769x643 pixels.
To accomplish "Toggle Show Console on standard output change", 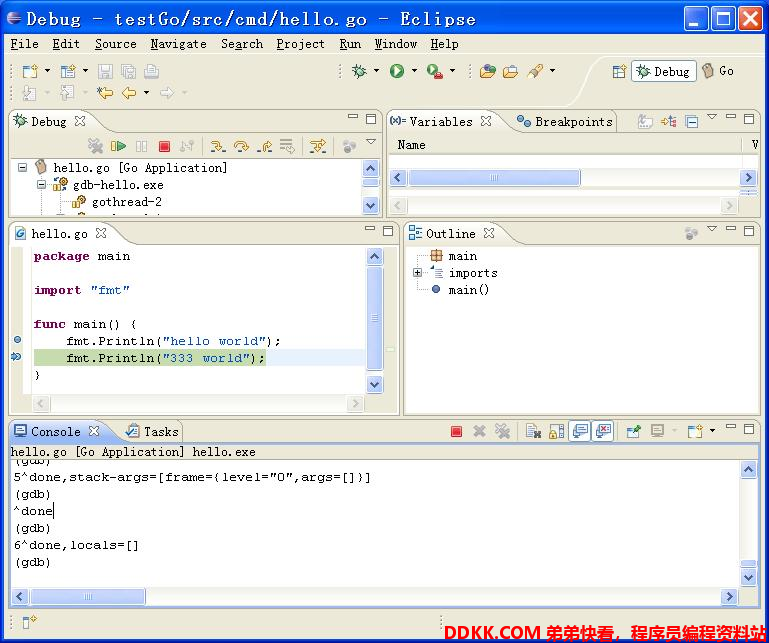I will tap(580, 431).
